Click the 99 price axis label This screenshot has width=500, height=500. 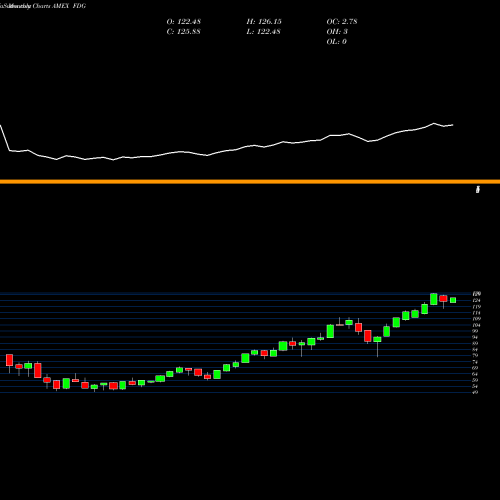pos(476,331)
